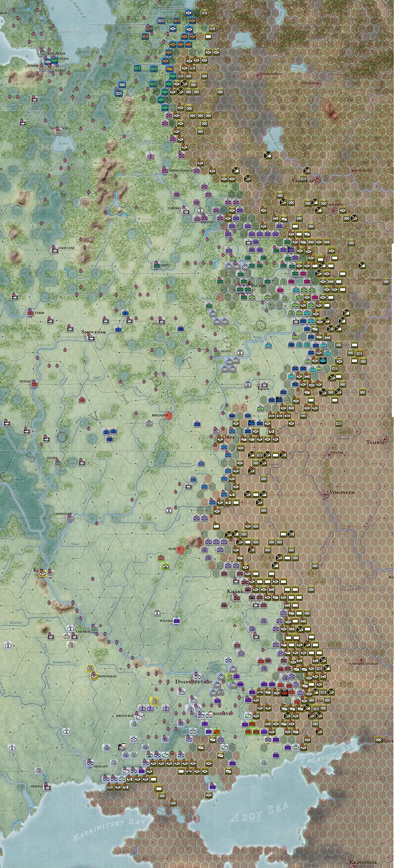
Task: Select the yellow HQ counter above Kirovograd
Action: [x=90, y=668]
